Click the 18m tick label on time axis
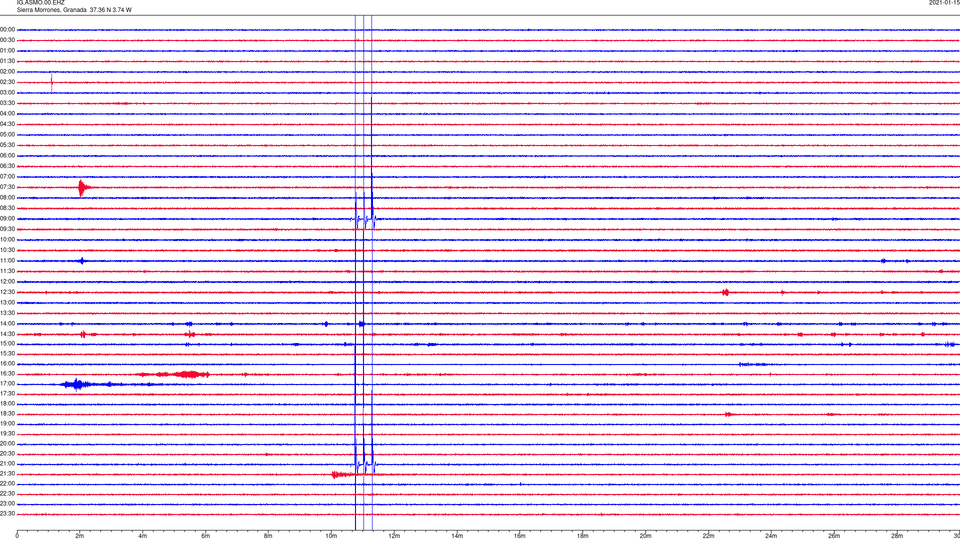This screenshot has height=540, width=960. tap(583, 536)
